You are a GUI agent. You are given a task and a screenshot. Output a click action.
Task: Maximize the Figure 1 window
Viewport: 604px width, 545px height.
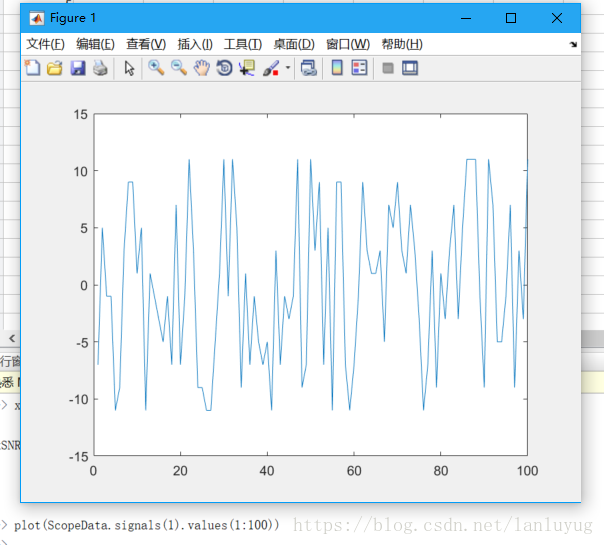pos(511,18)
